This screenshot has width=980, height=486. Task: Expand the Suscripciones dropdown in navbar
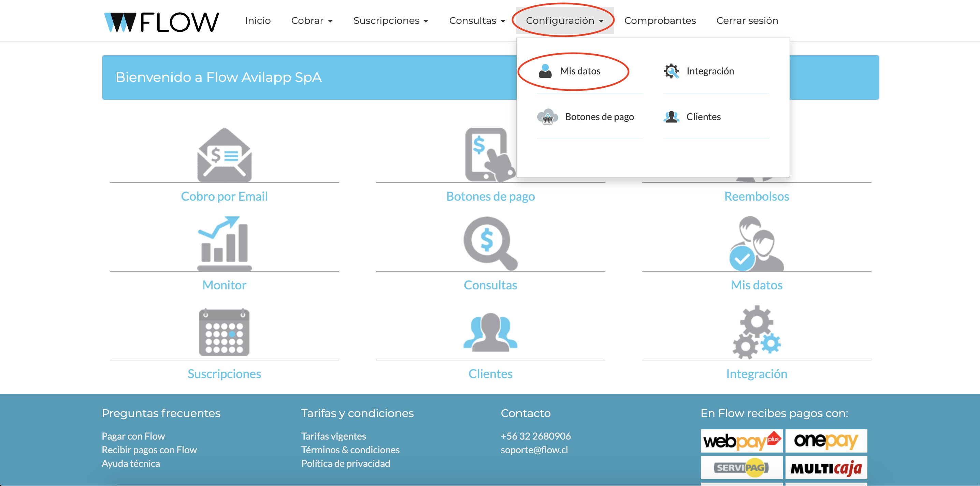click(391, 20)
